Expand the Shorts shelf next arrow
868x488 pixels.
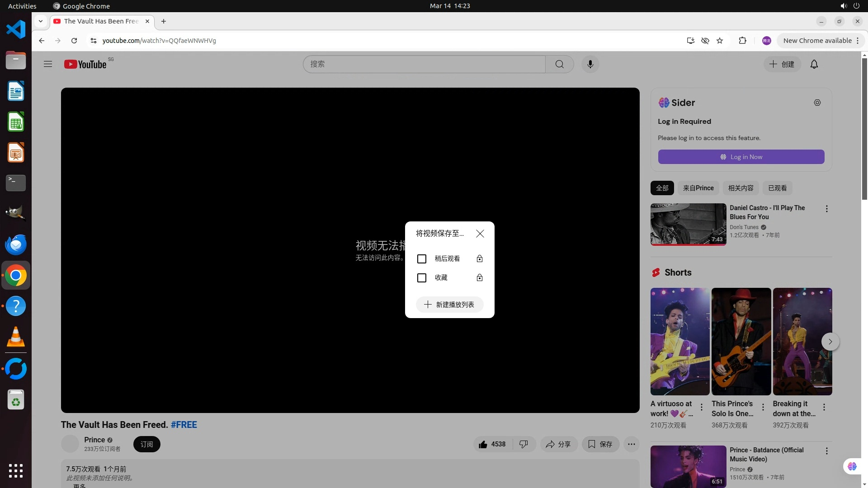coord(830,342)
